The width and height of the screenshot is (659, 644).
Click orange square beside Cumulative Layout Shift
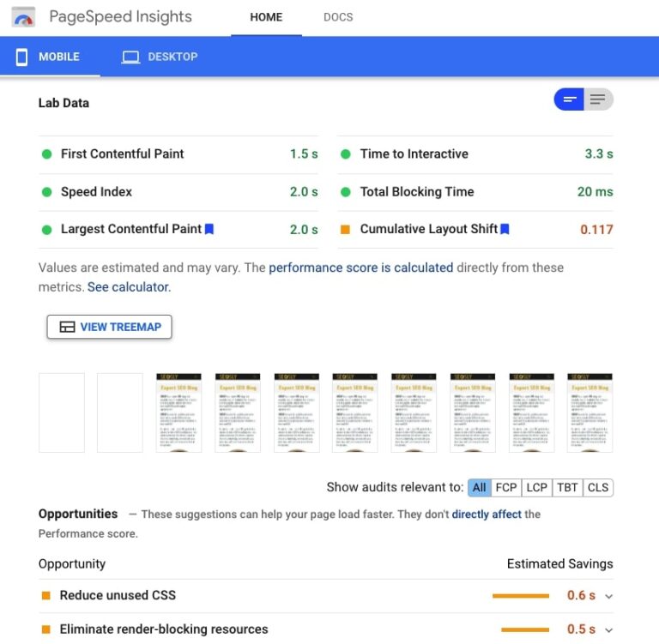(x=345, y=229)
